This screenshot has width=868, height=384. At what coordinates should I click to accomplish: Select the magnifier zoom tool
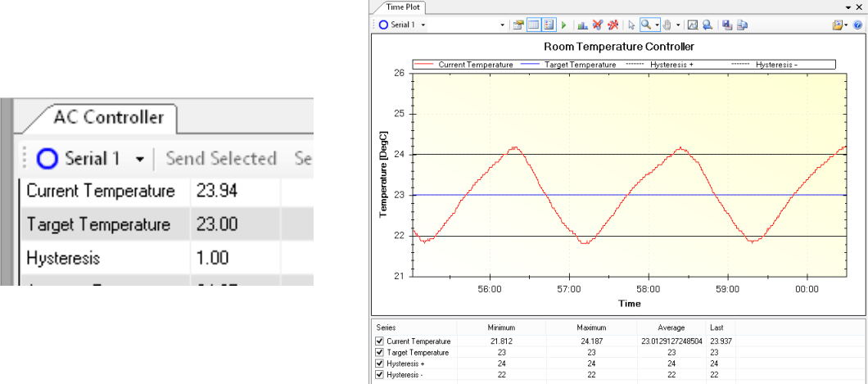[x=647, y=25]
